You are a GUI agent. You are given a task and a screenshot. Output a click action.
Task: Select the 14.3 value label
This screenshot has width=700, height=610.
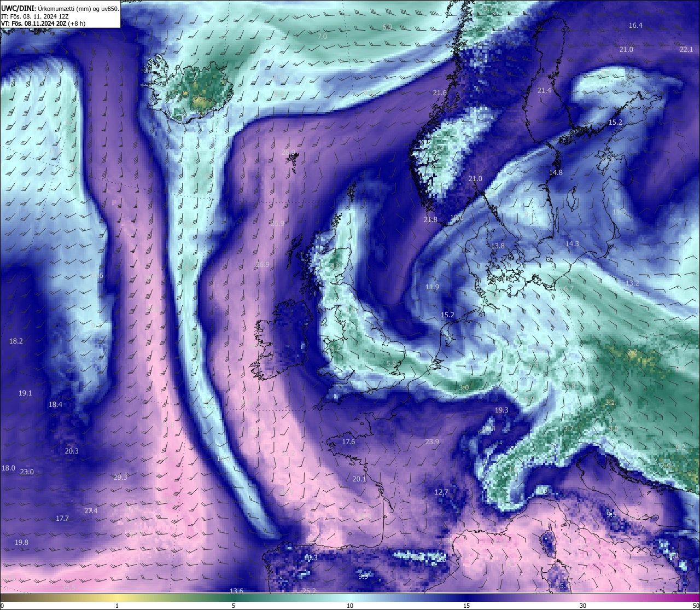tap(572, 243)
